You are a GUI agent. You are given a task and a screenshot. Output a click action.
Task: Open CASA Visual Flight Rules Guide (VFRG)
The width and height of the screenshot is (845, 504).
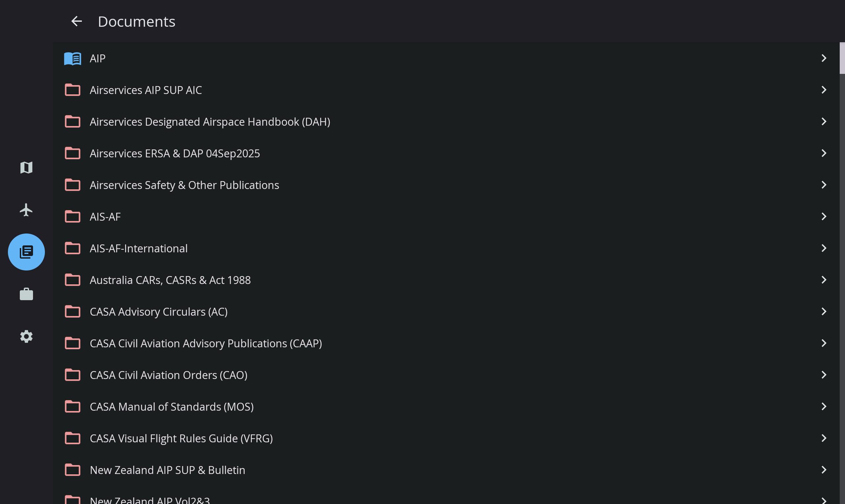pyautogui.click(x=181, y=438)
